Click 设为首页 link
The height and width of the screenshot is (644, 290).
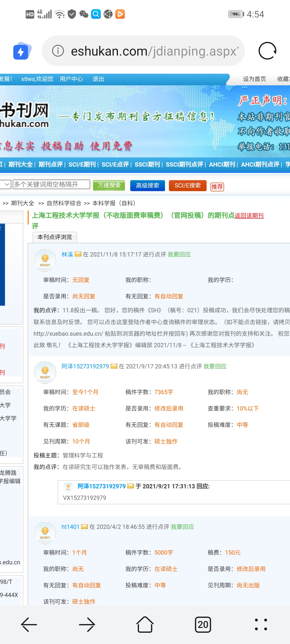coord(254,79)
